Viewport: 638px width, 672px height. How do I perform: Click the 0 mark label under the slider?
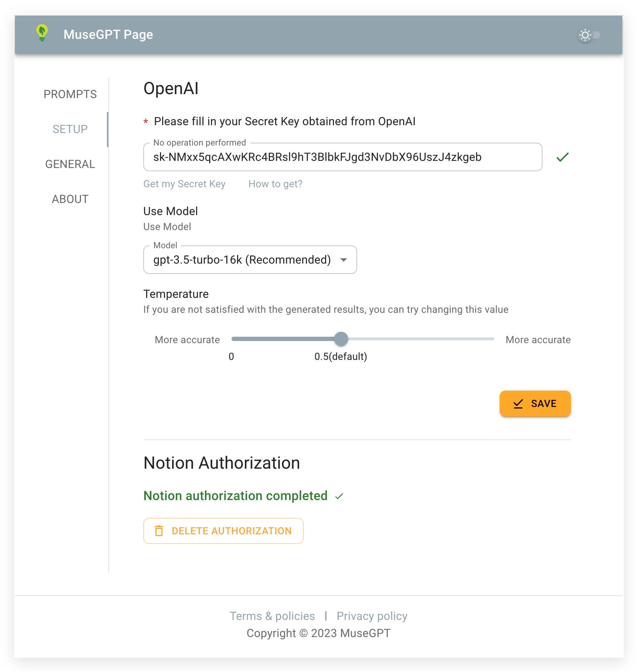(231, 357)
